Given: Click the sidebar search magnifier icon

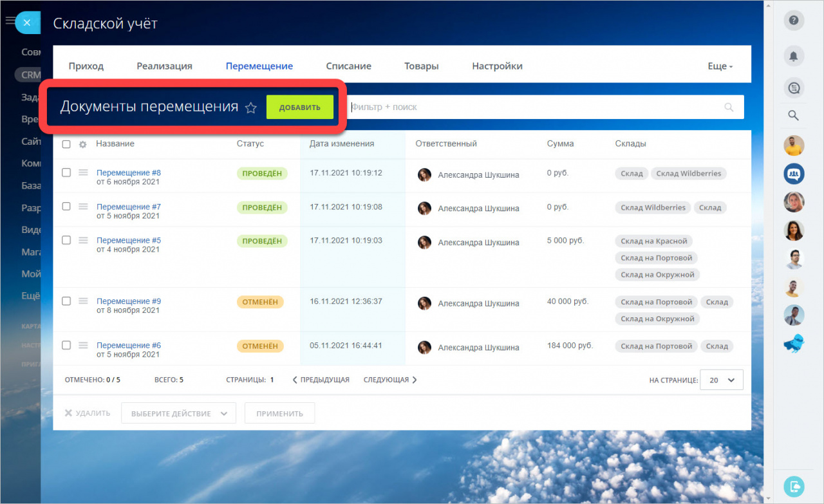Looking at the screenshot, I should tap(794, 116).
